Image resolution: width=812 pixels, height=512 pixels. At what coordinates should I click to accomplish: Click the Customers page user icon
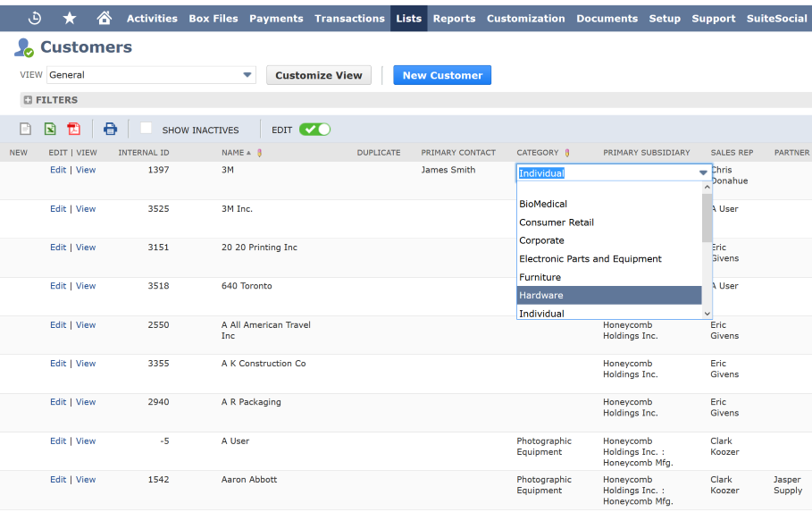(24, 47)
